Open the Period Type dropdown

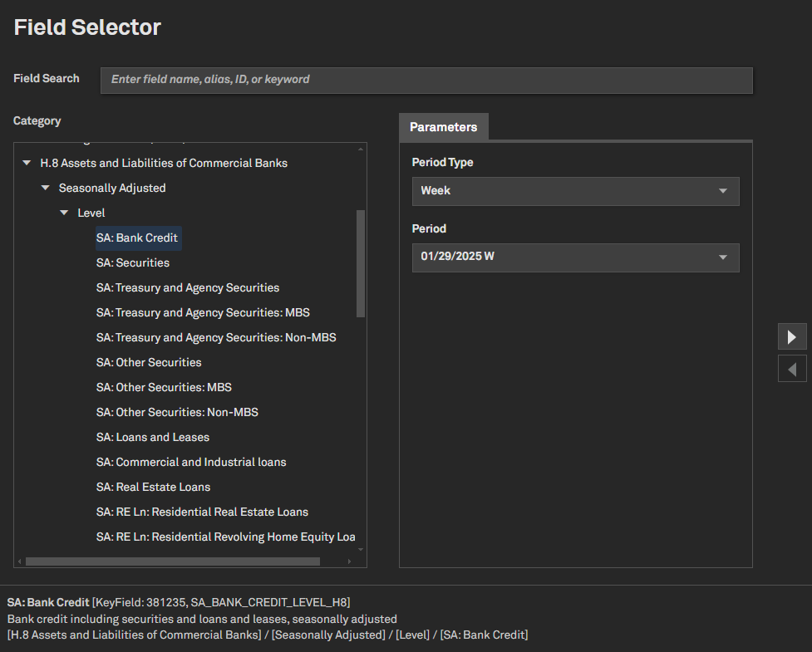tap(575, 191)
